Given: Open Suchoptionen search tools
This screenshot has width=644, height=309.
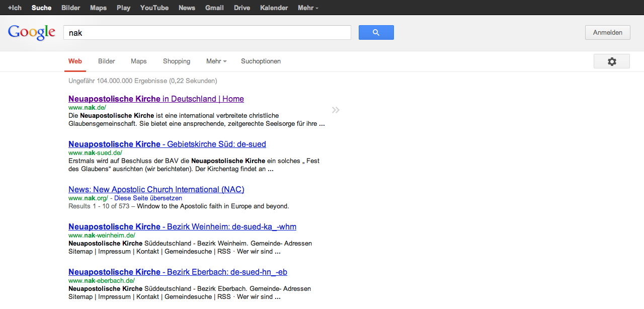Looking at the screenshot, I should point(261,61).
